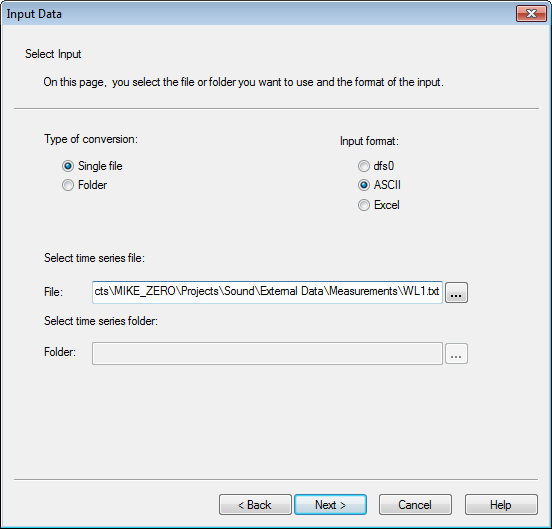Open the file browse ellipsis button
This screenshot has height=529, width=552.
(456, 292)
